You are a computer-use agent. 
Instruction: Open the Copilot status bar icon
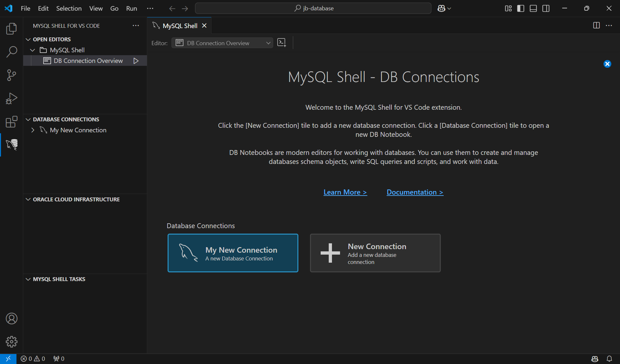point(594,359)
